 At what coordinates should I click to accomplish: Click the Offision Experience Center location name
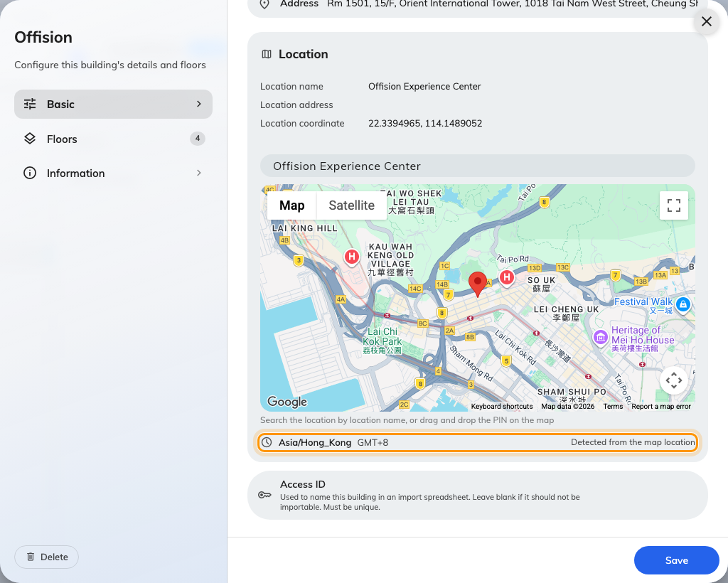pos(424,86)
